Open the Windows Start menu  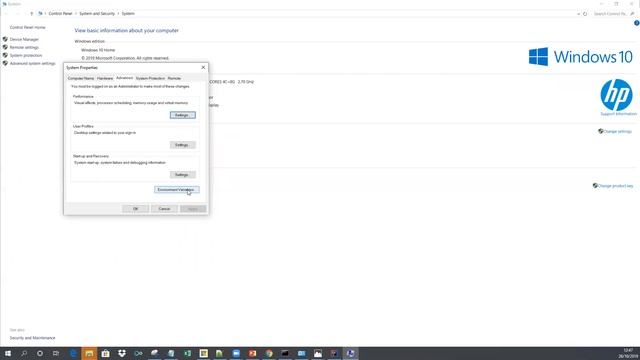click(8, 353)
